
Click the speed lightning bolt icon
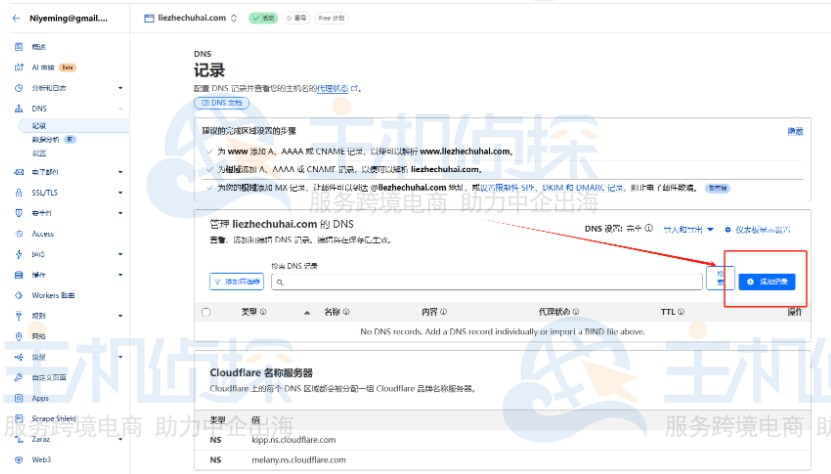pyautogui.click(x=19, y=254)
